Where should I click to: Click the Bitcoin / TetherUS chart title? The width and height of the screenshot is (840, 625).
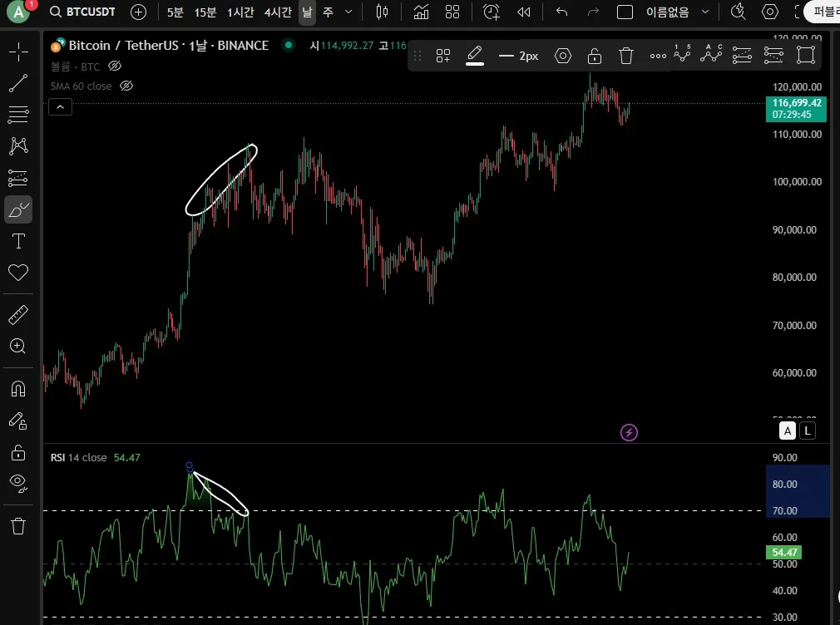coord(168,46)
